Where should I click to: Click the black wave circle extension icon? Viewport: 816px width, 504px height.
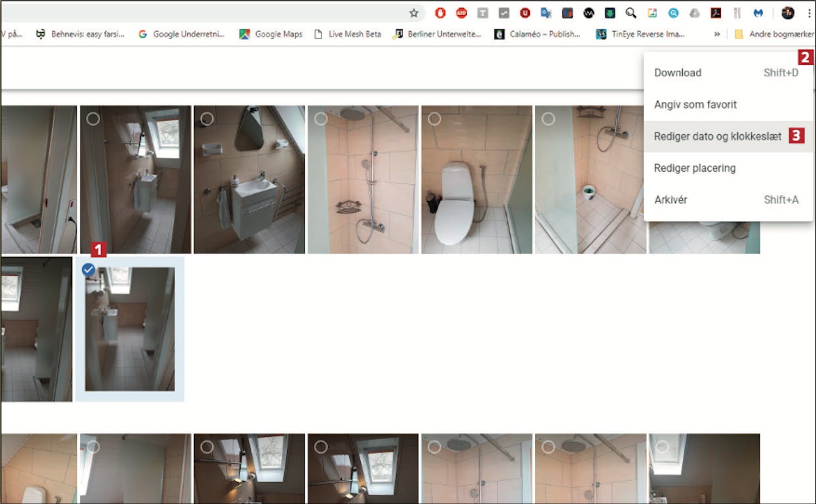click(x=589, y=13)
